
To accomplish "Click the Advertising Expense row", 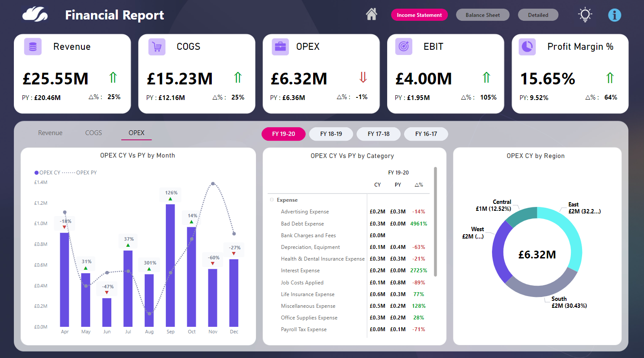I will 349,212.
